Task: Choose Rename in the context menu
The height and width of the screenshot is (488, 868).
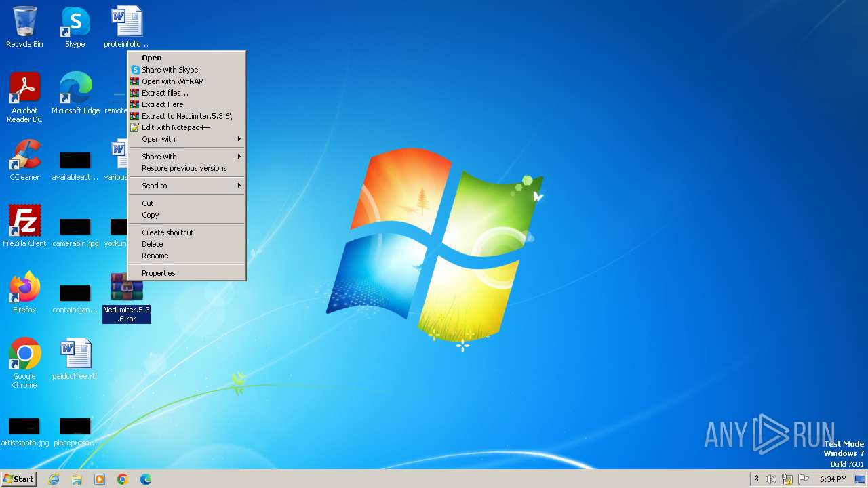Action: pyautogui.click(x=186, y=256)
